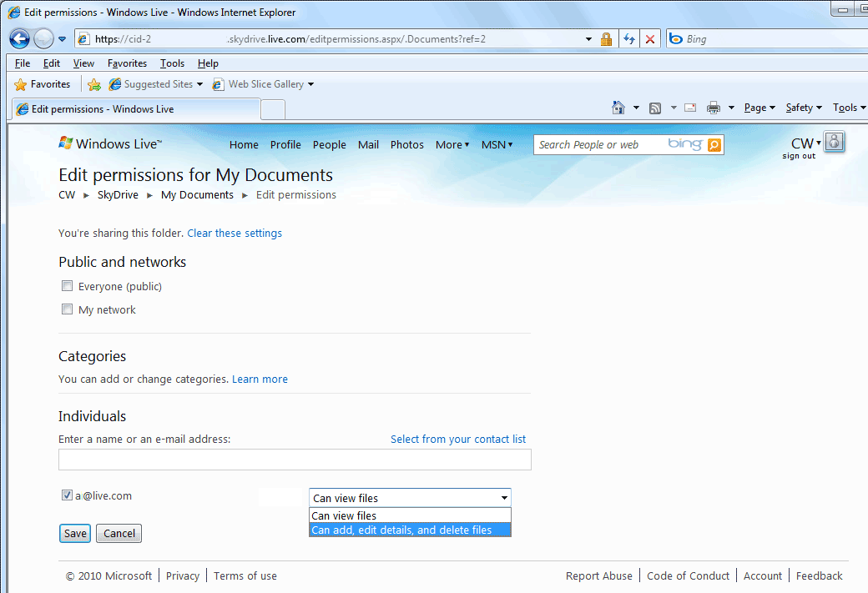Click Clear these settings link
The image size is (868, 593).
coord(235,233)
